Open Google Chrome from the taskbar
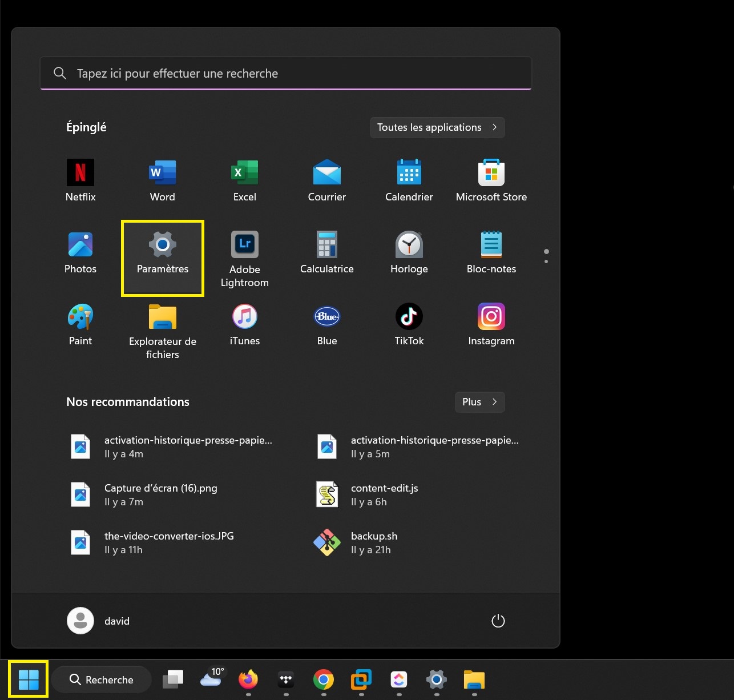Screen dimensions: 734x700 click(x=324, y=679)
